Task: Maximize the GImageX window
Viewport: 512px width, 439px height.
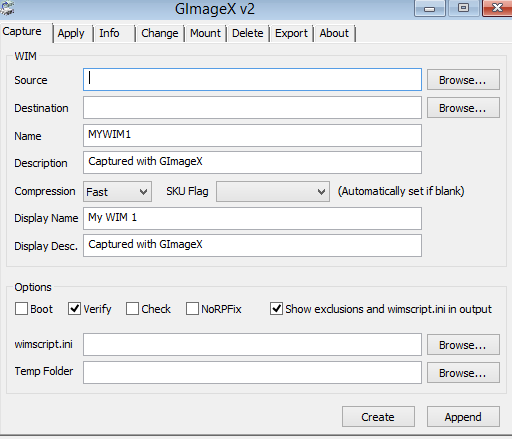Action: 464,8
